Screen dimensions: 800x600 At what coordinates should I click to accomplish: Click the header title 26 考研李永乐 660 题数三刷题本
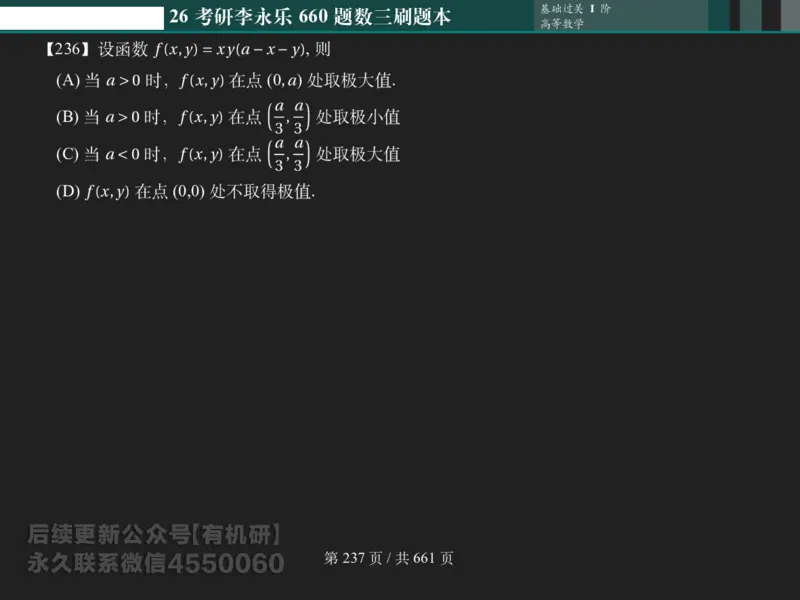310,15
